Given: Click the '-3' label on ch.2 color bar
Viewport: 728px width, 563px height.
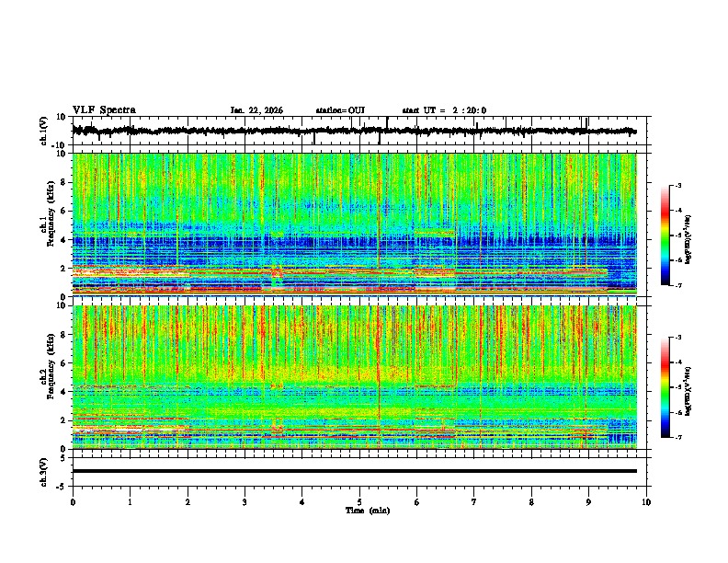Looking at the screenshot, I should [x=677, y=338].
